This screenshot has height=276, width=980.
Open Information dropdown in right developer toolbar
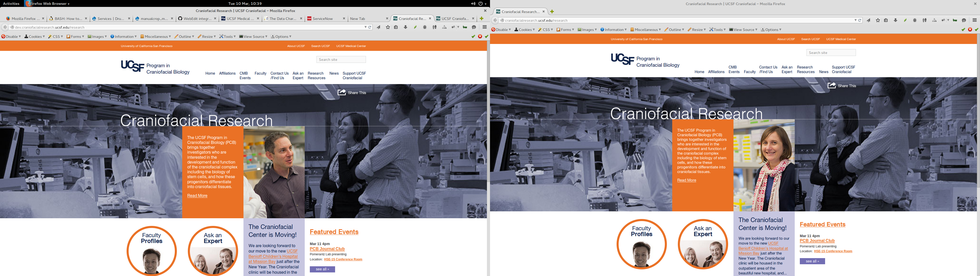pyautogui.click(x=613, y=30)
